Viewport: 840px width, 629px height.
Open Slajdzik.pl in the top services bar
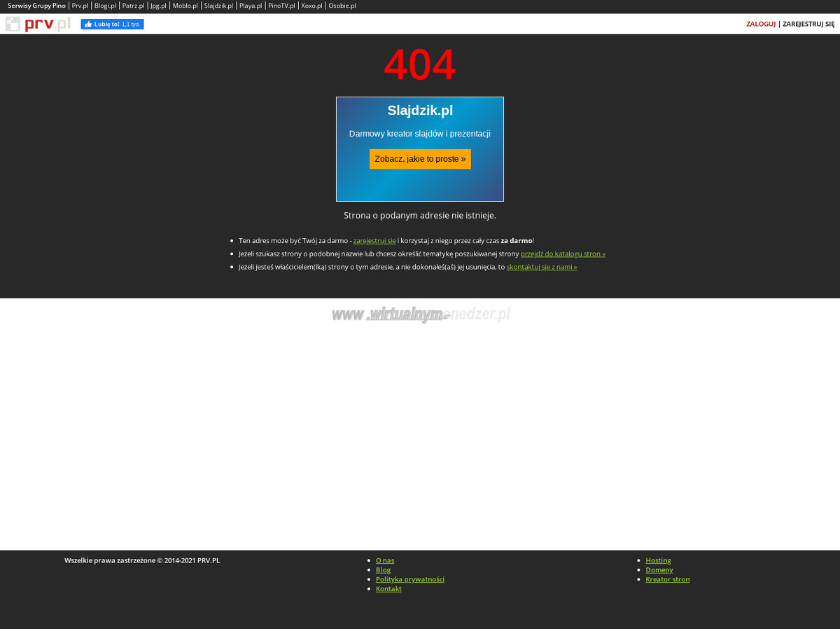(x=218, y=6)
